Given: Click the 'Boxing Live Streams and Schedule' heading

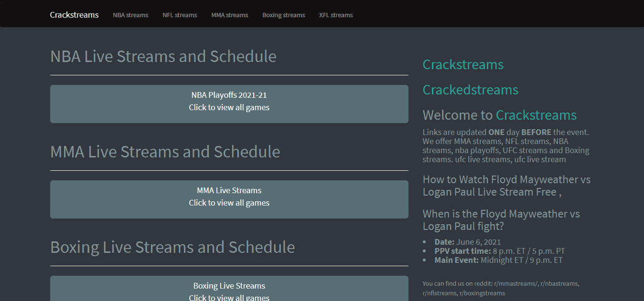Looking at the screenshot, I should click(172, 247).
